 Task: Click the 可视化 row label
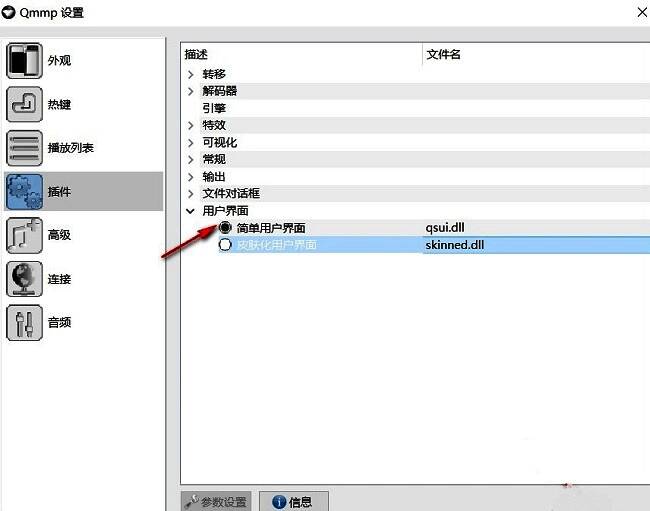(220, 143)
